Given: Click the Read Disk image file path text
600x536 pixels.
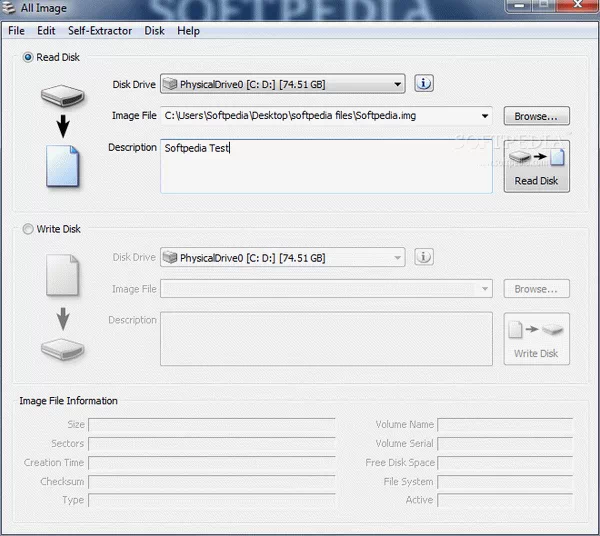Looking at the screenshot, I should (x=290, y=116).
